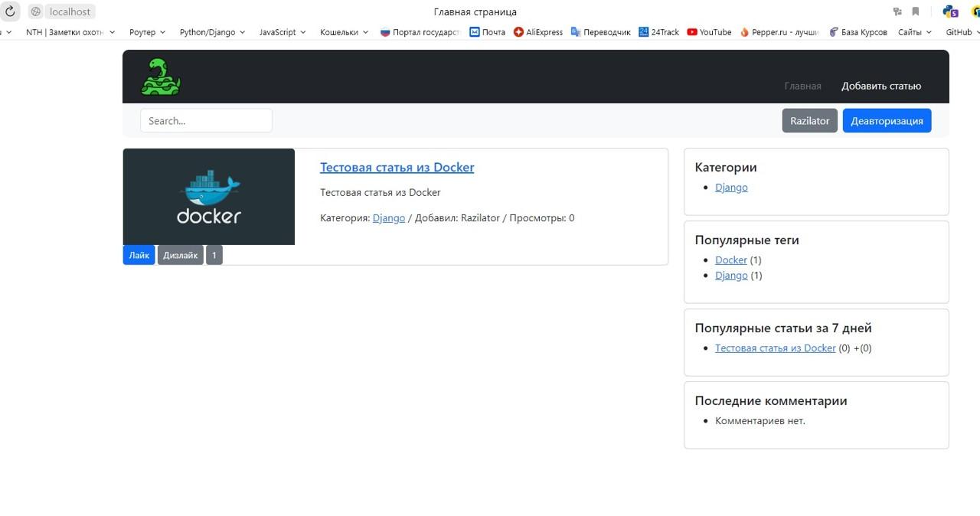
Task: Click the site info icon beside localhost
Action: (x=35, y=11)
